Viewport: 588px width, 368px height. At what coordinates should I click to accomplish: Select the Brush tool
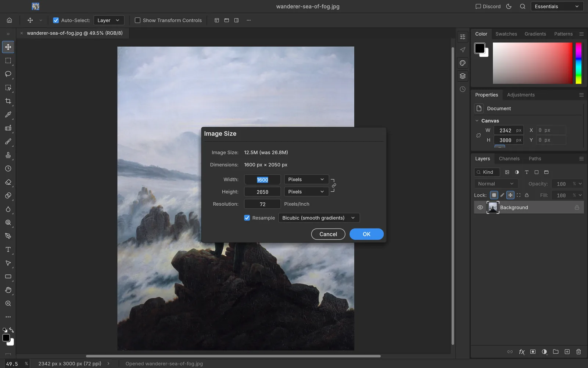click(8, 141)
